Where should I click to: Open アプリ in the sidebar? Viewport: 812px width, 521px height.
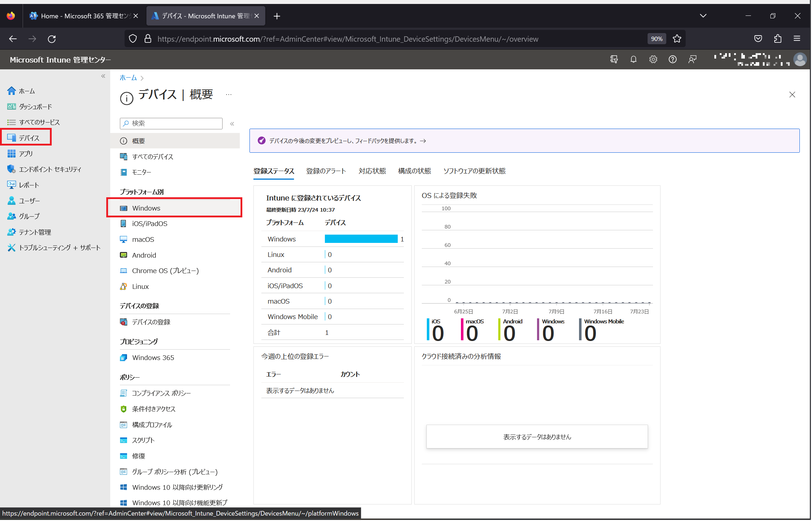(20, 154)
